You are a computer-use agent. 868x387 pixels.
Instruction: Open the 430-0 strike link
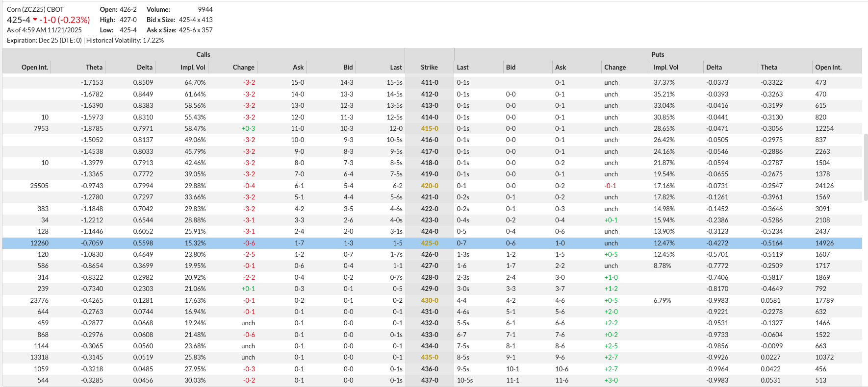point(430,300)
